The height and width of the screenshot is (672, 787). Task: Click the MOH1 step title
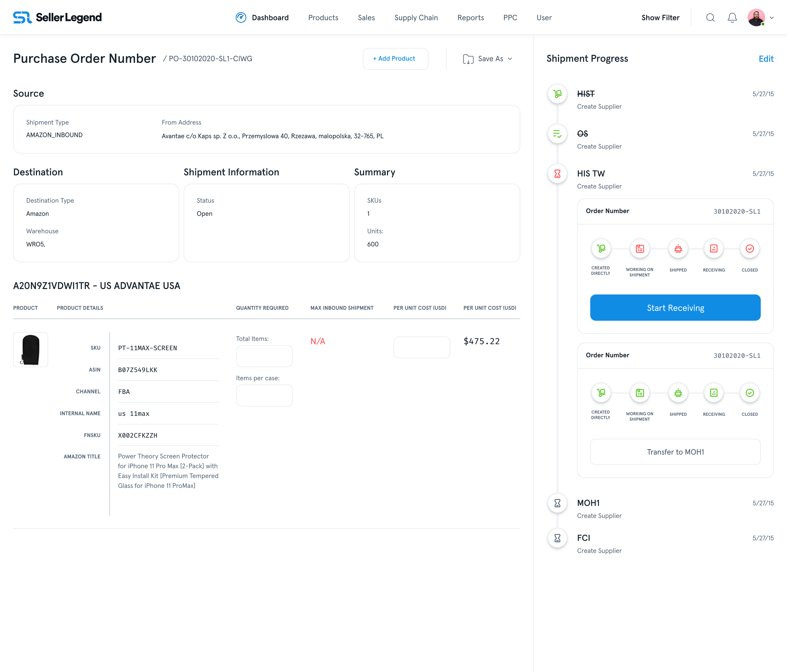coord(588,503)
